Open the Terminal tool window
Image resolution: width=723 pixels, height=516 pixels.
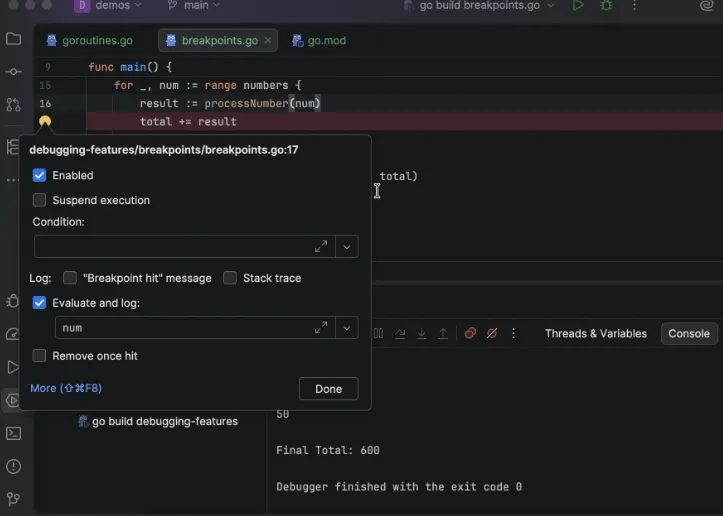click(13, 433)
